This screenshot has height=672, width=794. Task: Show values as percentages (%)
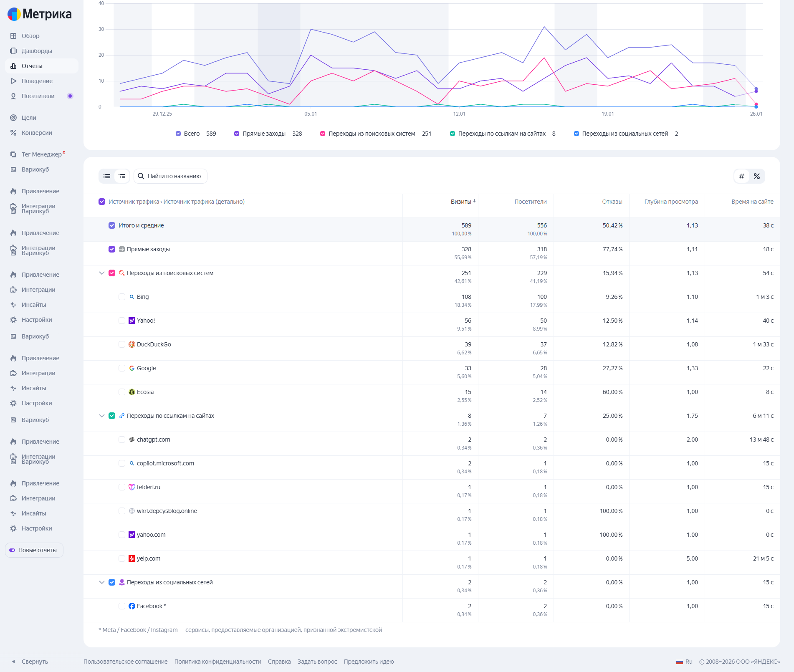point(757,176)
